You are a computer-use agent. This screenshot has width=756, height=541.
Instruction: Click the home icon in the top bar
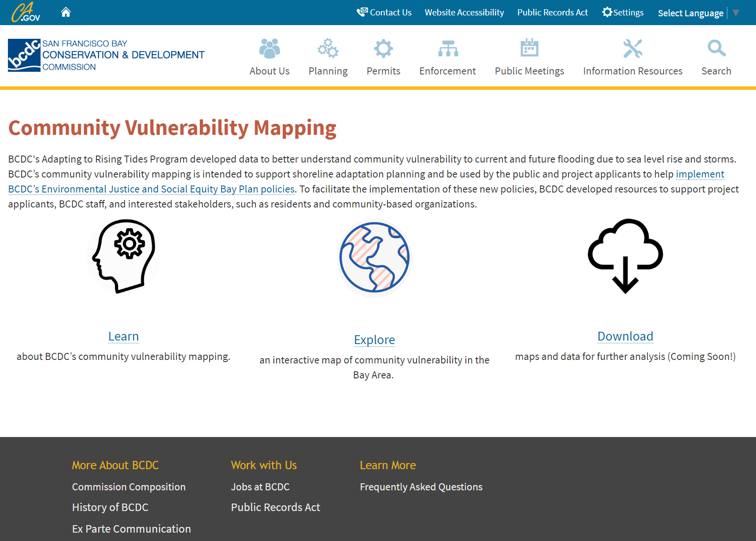point(65,12)
